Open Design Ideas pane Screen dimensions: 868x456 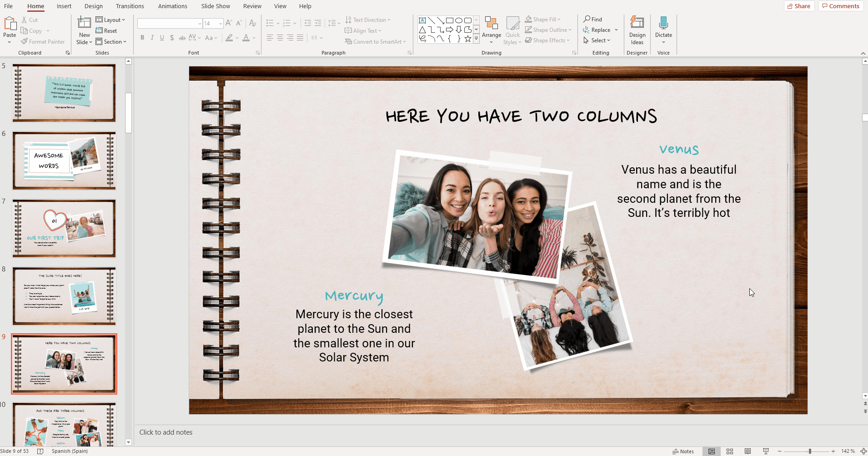(x=637, y=30)
